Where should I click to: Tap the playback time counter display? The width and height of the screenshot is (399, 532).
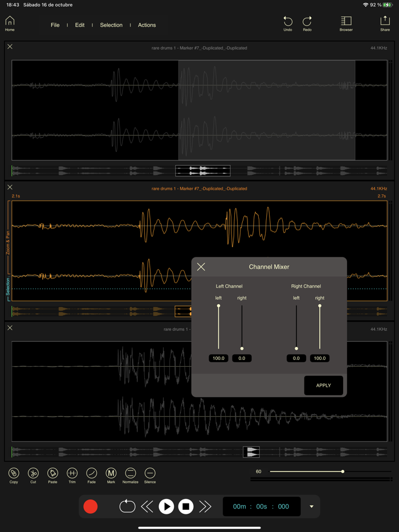tap(262, 506)
